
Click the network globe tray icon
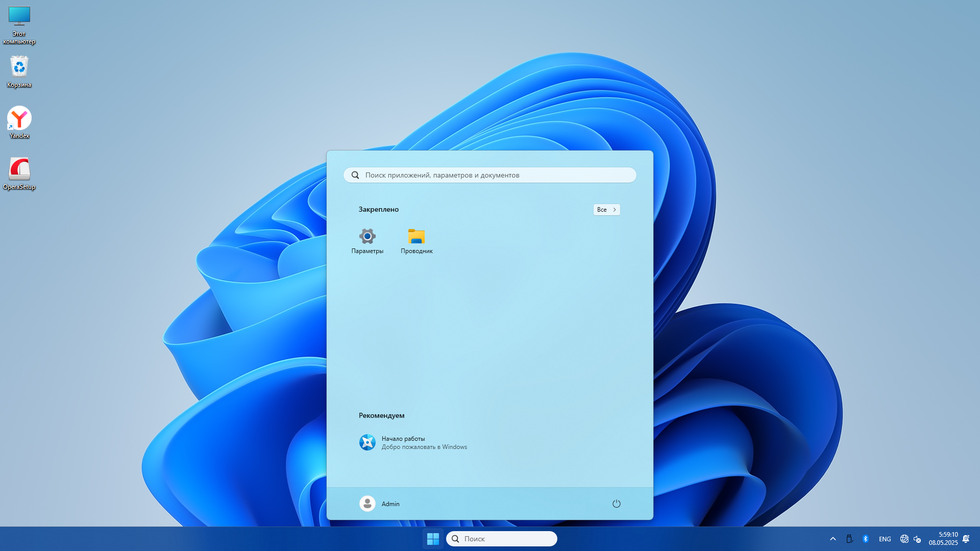[x=904, y=539]
